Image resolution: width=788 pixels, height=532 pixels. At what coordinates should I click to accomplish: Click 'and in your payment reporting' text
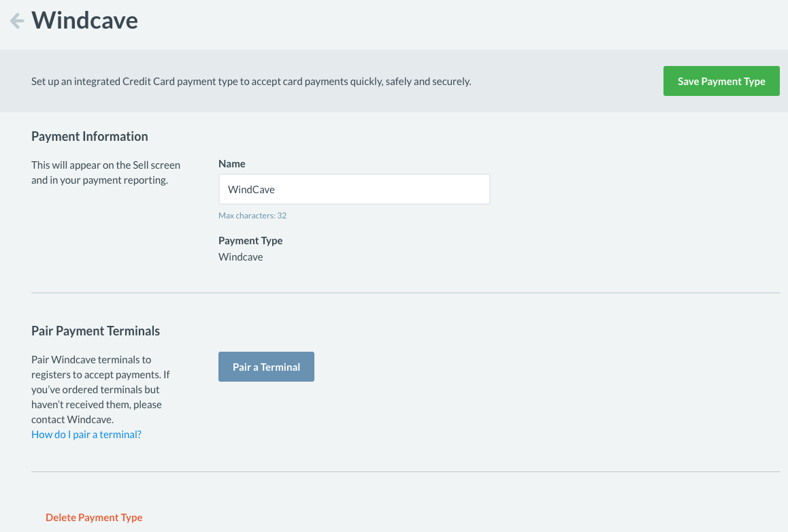click(x=99, y=180)
